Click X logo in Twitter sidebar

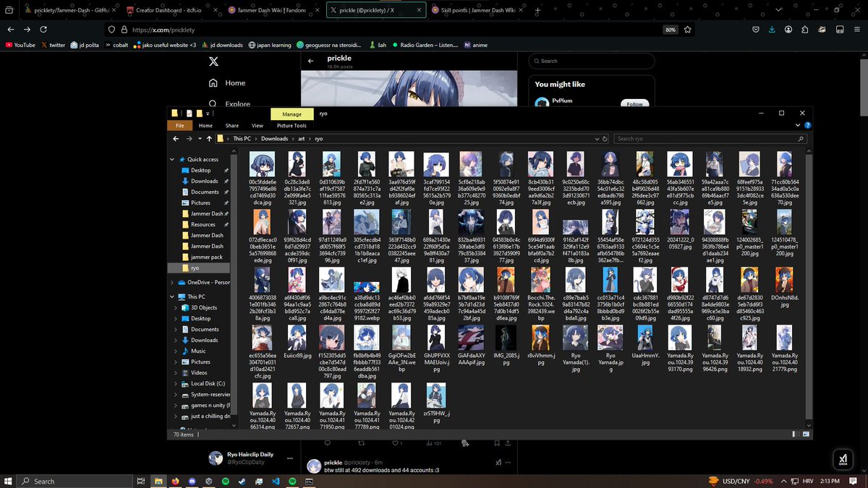pos(213,62)
